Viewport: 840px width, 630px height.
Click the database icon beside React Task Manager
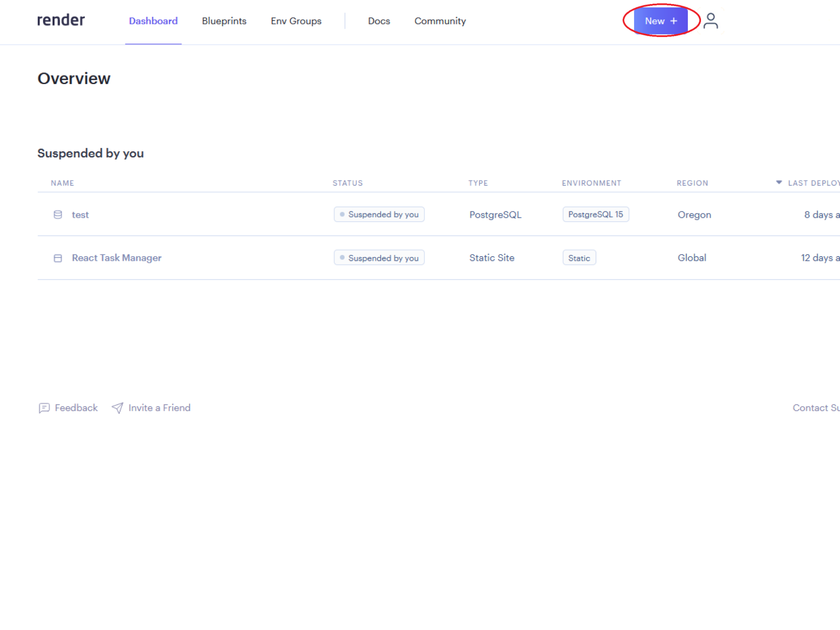(x=58, y=258)
